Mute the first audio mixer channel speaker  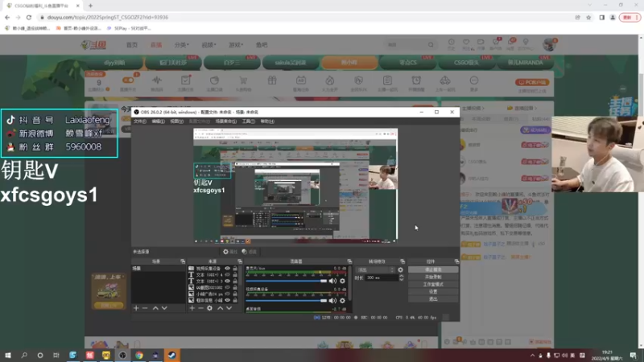point(332,281)
